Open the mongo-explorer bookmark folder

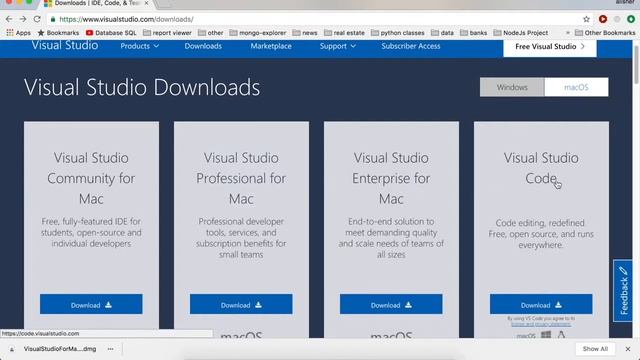click(258, 33)
